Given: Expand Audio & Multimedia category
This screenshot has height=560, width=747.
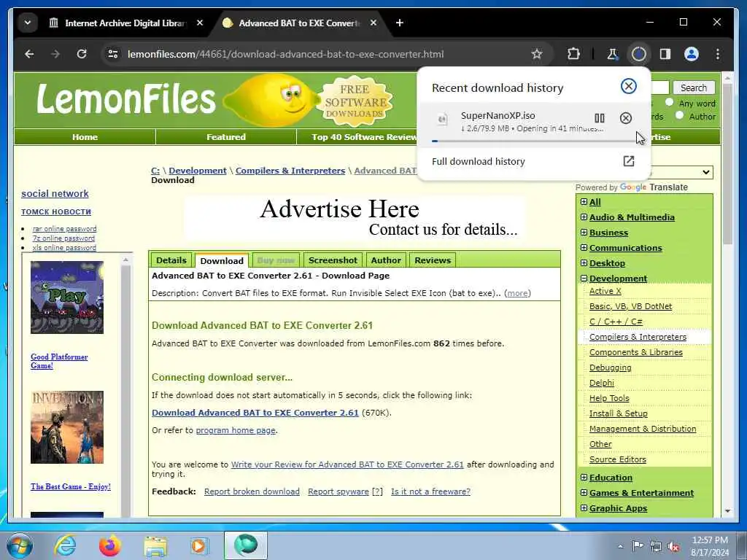Looking at the screenshot, I should [x=584, y=217].
